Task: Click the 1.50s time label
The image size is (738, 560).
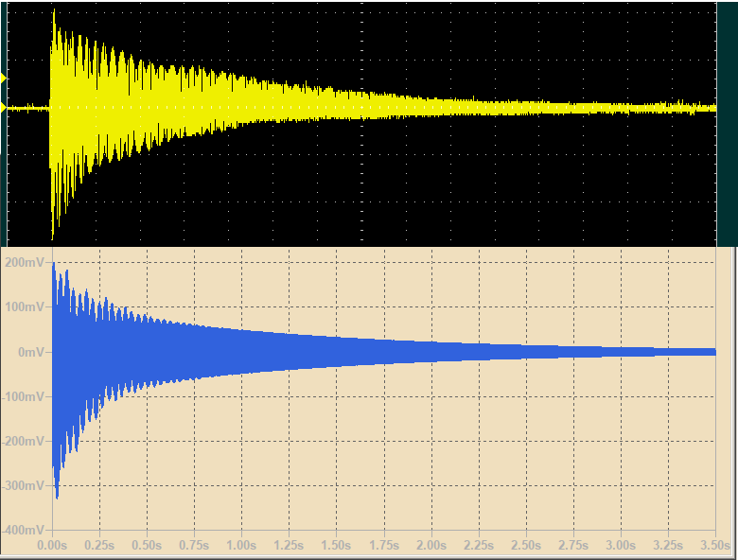Action: pos(336,546)
